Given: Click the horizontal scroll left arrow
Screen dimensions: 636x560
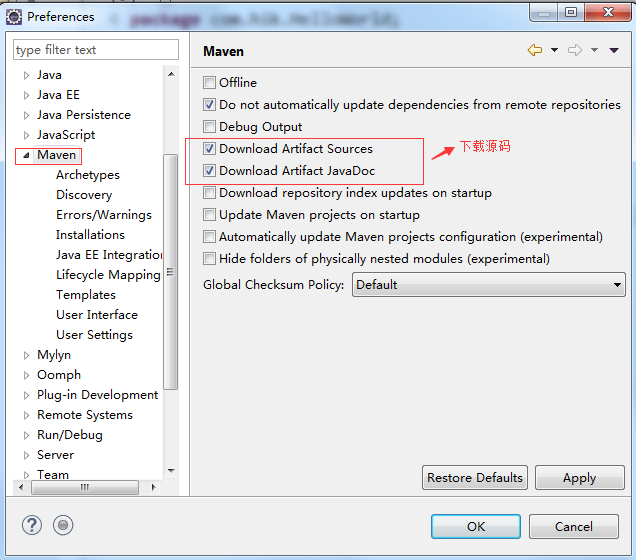Looking at the screenshot, I should 21,487.
